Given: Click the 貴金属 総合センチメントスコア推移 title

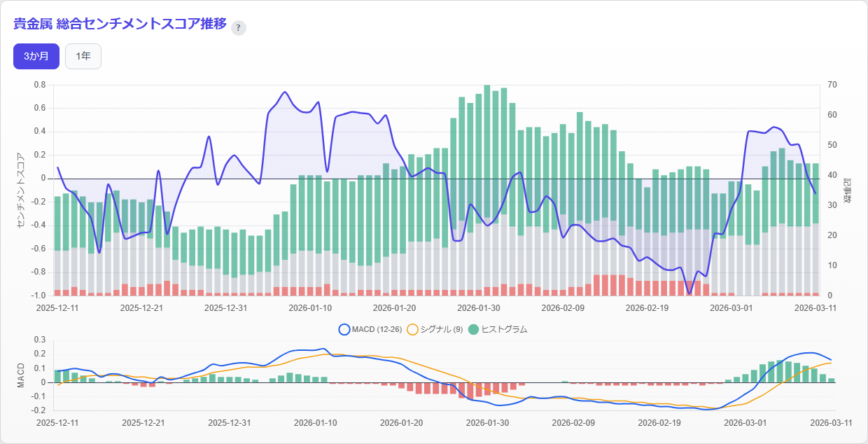Looking at the screenshot, I should pos(120,24).
